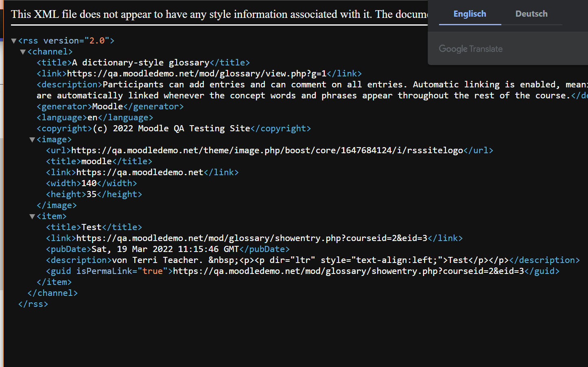This screenshot has height=367, width=588.
Task: Click the guid showentry.php URL text
Action: coord(349,271)
